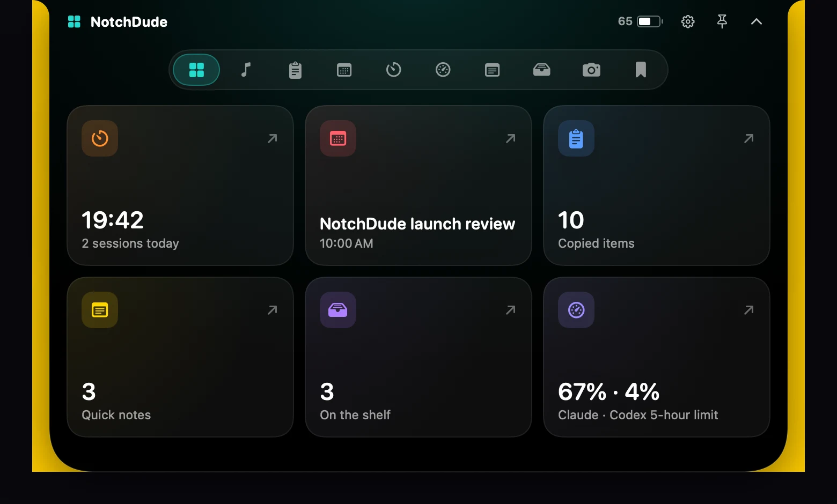Click the 'Copied items' label
The width and height of the screenshot is (837, 504).
[596, 243]
